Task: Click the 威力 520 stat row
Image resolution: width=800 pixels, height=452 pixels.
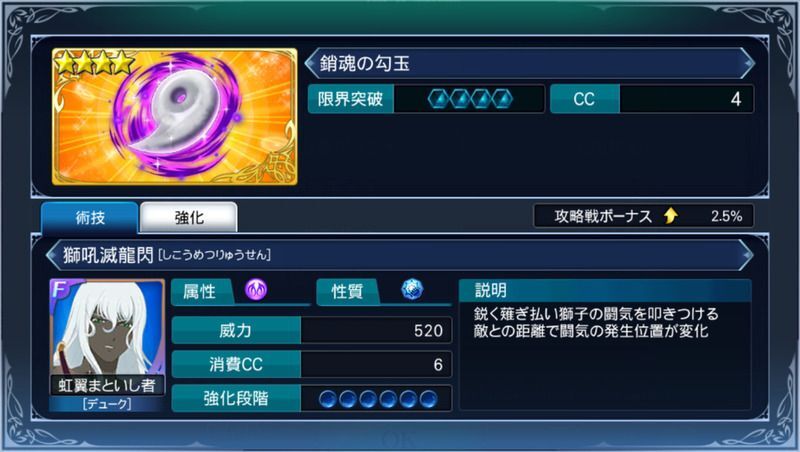Action: (312, 331)
